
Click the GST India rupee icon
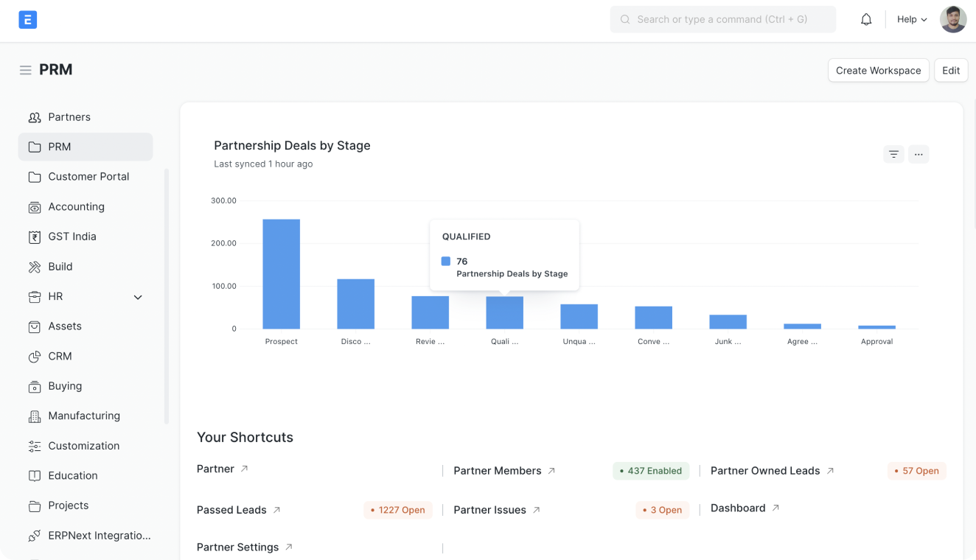click(x=35, y=237)
